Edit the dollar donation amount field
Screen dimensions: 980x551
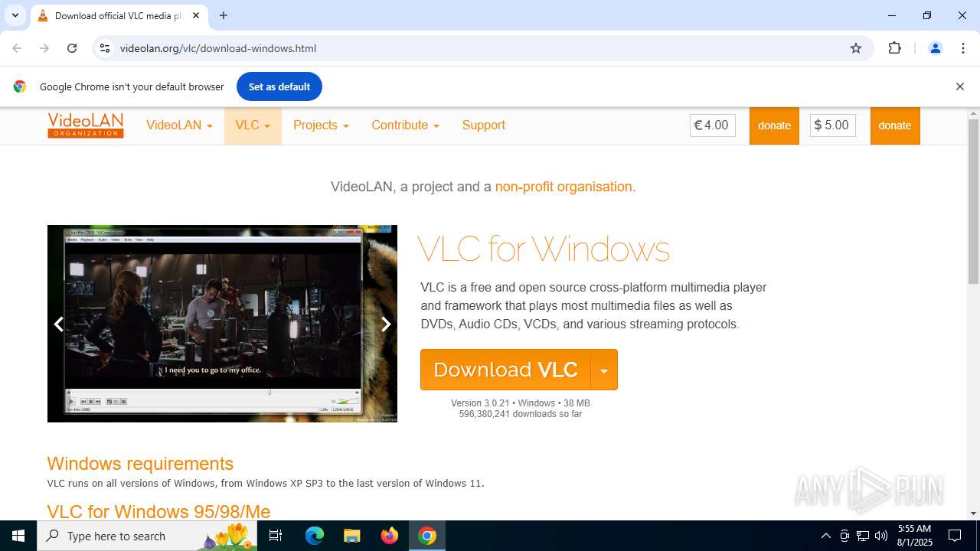click(x=833, y=126)
